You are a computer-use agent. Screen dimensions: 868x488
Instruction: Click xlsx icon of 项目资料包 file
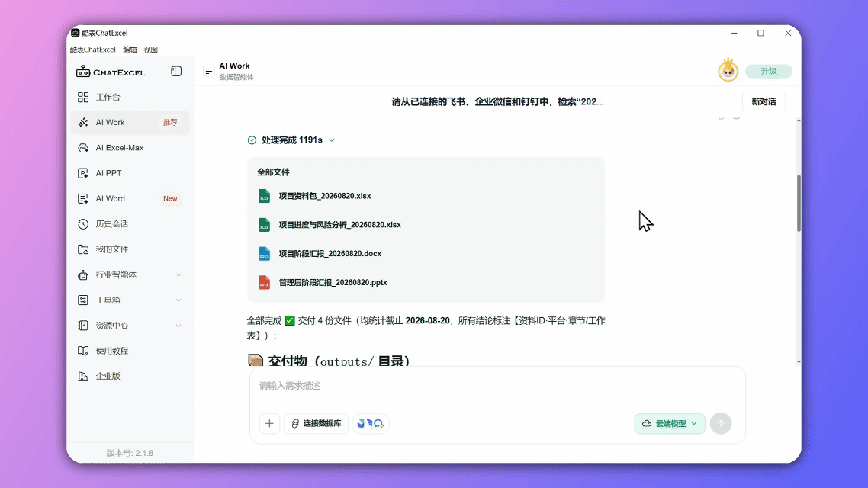[x=264, y=196]
